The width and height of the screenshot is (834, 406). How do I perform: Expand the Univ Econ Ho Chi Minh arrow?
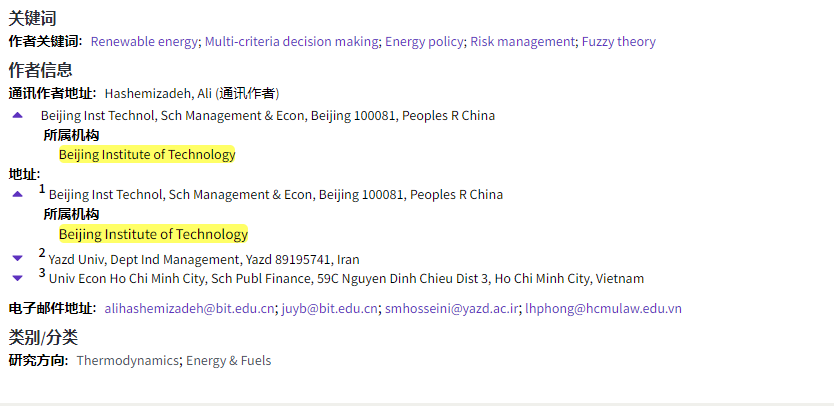(17, 278)
